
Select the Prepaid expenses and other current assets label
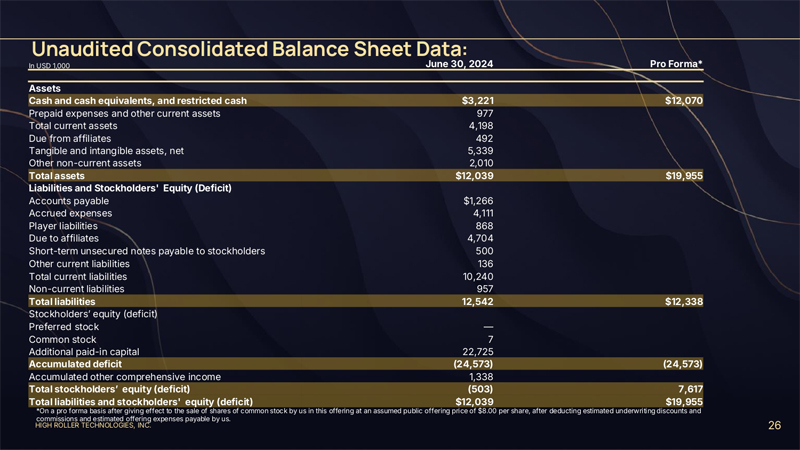click(x=124, y=113)
